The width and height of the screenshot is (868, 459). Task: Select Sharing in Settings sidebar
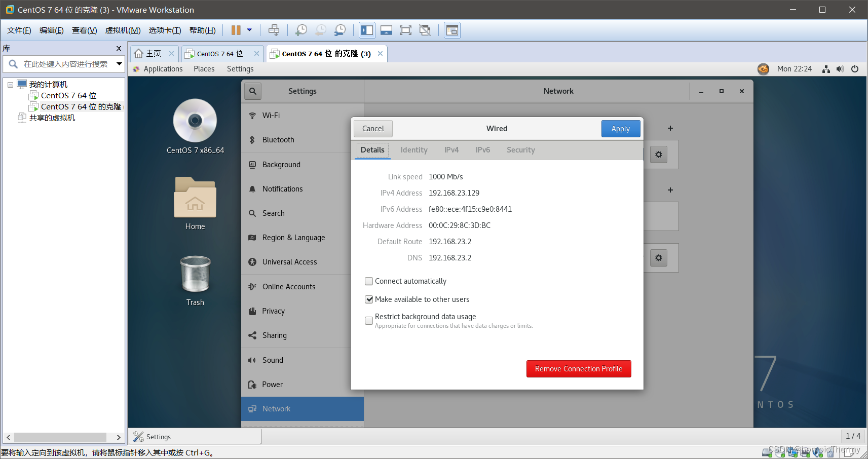click(x=303, y=335)
